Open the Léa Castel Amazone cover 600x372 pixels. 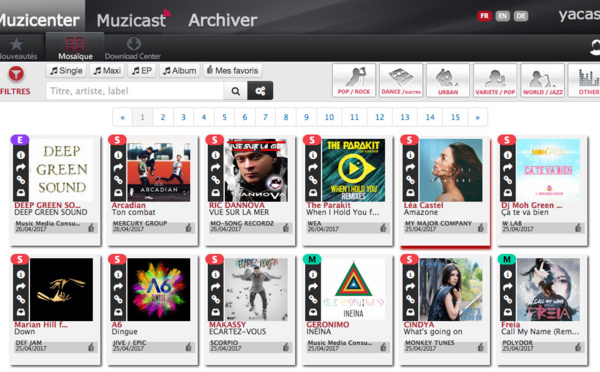point(451,170)
